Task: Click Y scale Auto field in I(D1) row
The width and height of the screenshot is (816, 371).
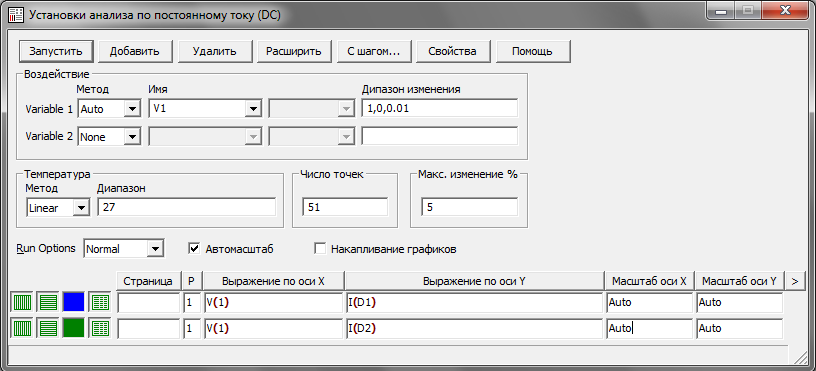Action: pos(740,302)
